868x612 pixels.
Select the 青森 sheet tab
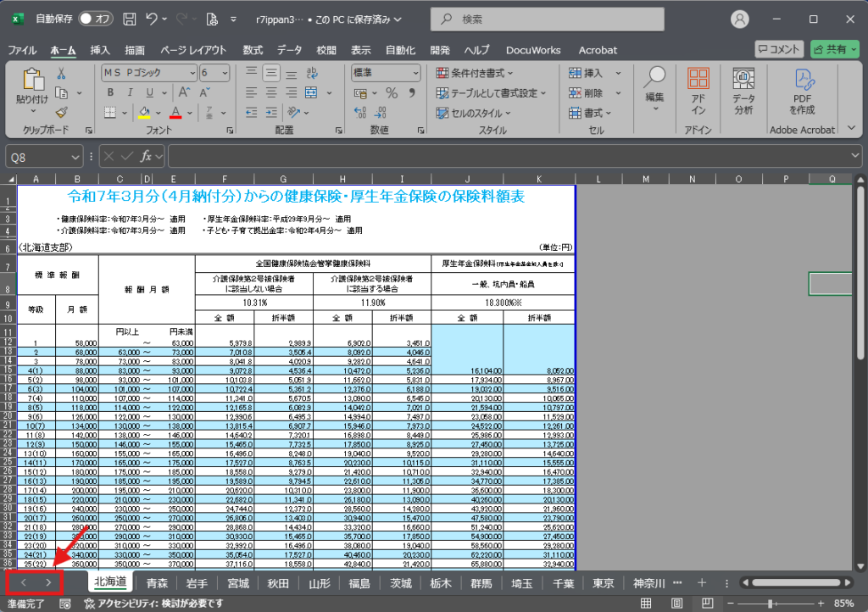coord(157,583)
